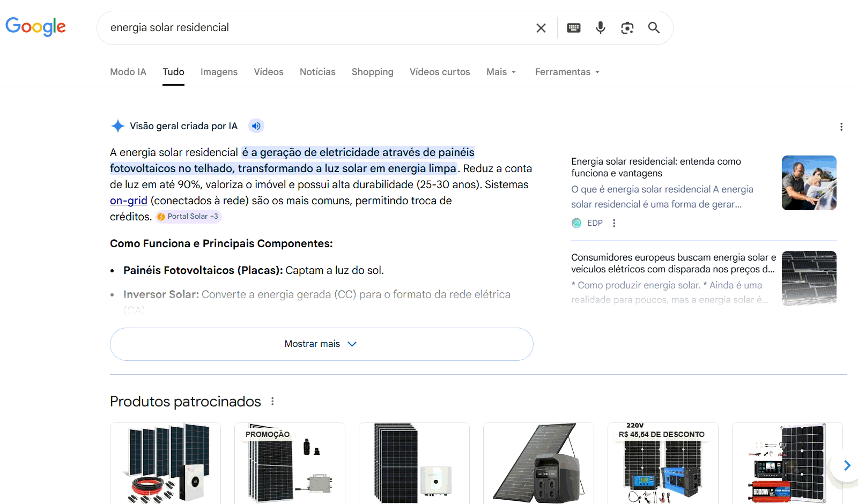Open Google Lens camera search
The width and height of the screenshot is (858, 504).
pos(627,27)
